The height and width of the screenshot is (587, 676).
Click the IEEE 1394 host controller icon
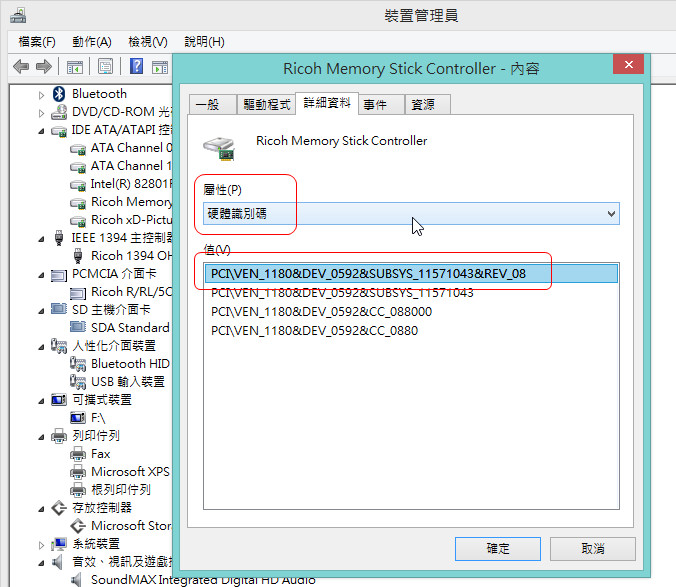[59, 238]
